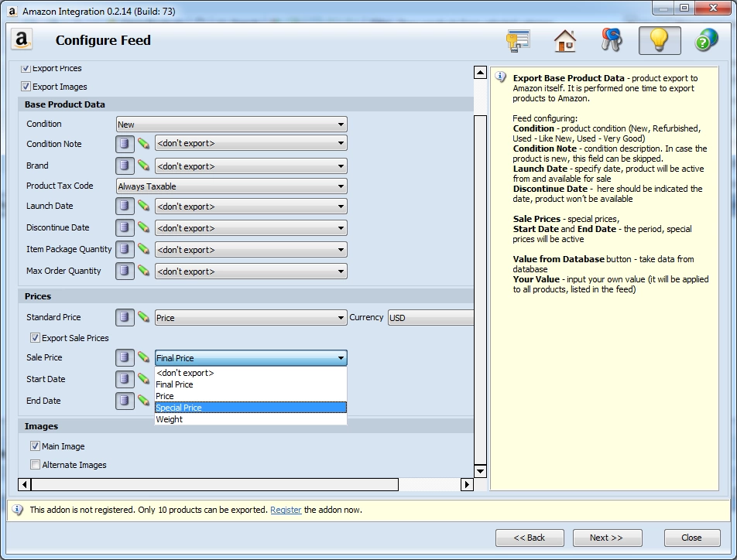Open the Condition dropdown
The height and width of the screenshot is (560, 737).
pyautogui.click(x=231, y=125)
